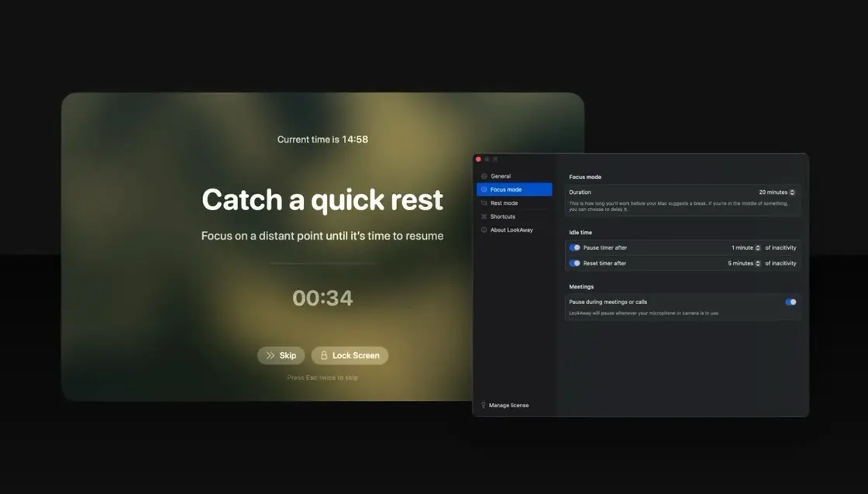The image size is (868, 494).
Task: Click the double-chevron icon on Skip
Action: (270, 355)
